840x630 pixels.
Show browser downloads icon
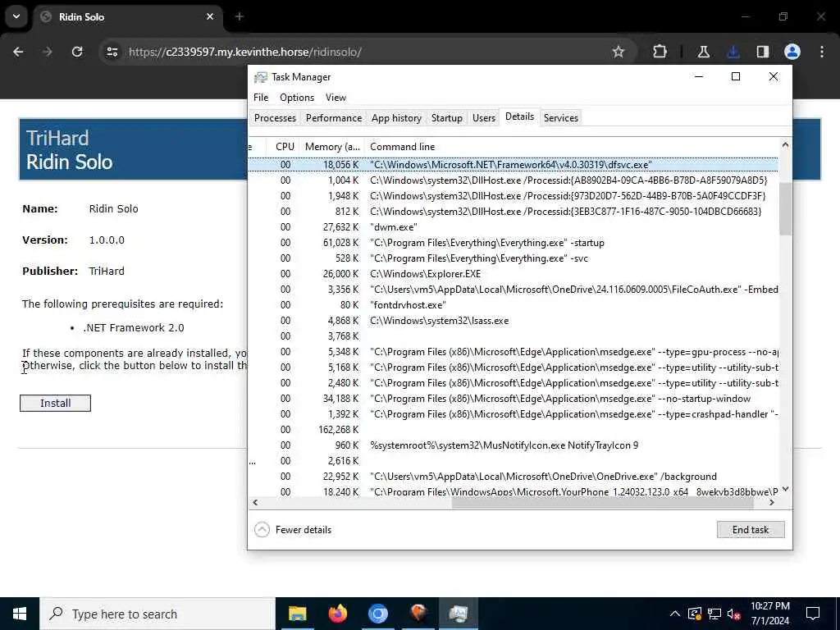(x=733, y=52)
